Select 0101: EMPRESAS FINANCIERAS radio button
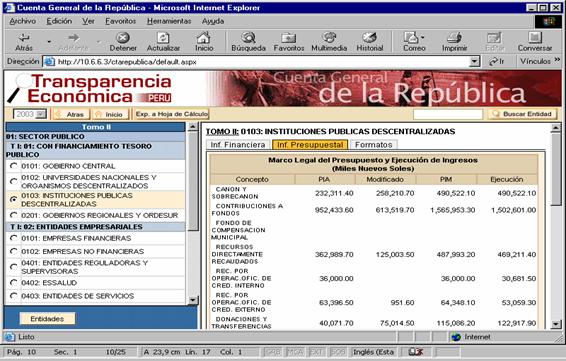This screenshot has height=361, width=566. (x=14, y=238)
